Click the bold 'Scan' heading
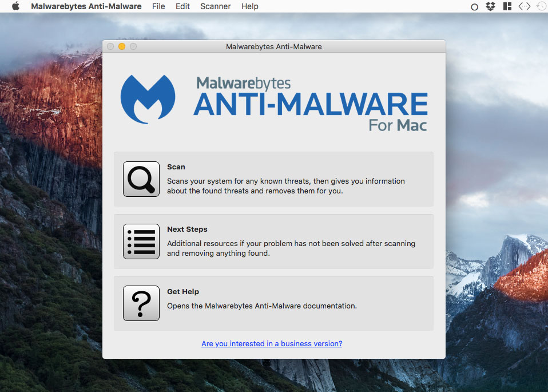The width and height of the screenshot is (548, 392). (176, 167)
